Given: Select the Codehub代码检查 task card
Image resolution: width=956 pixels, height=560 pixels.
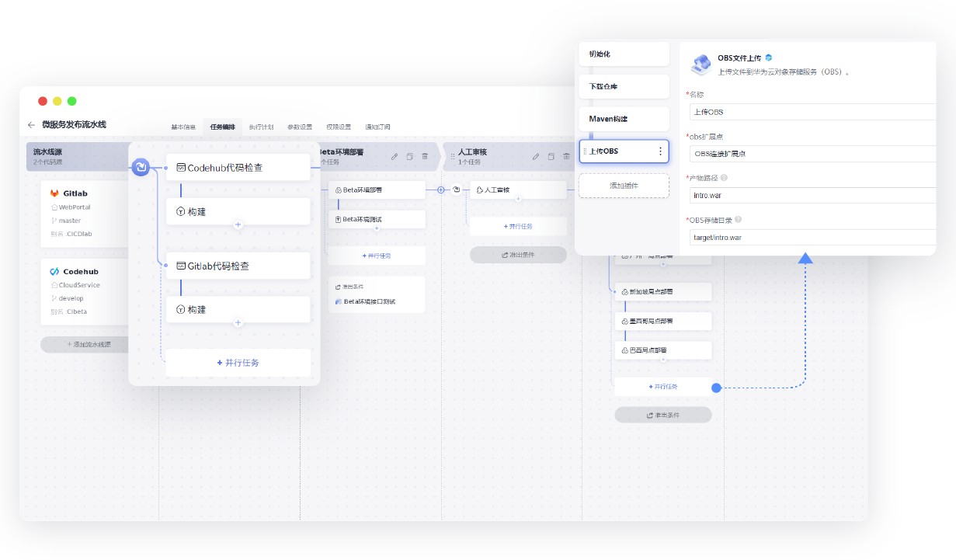Looking at the screenshot, I should pos(238,167).
